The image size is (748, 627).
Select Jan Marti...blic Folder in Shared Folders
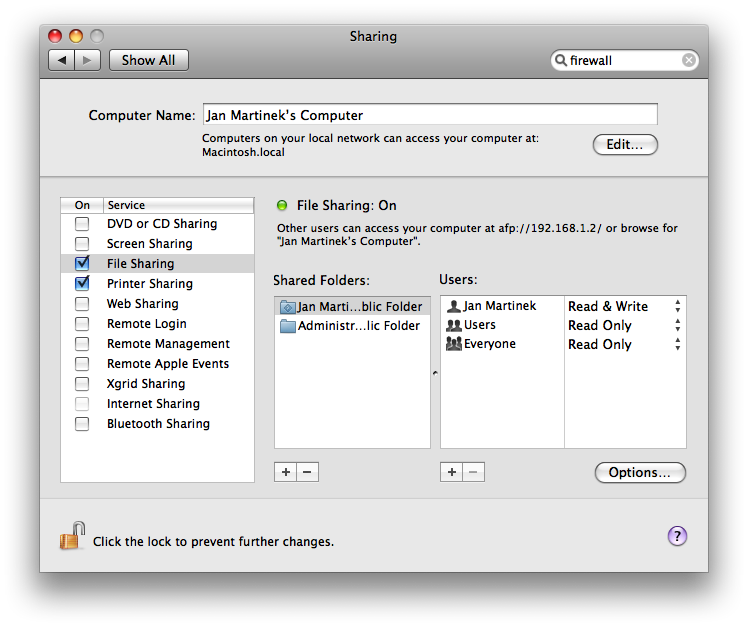(353, 306)
